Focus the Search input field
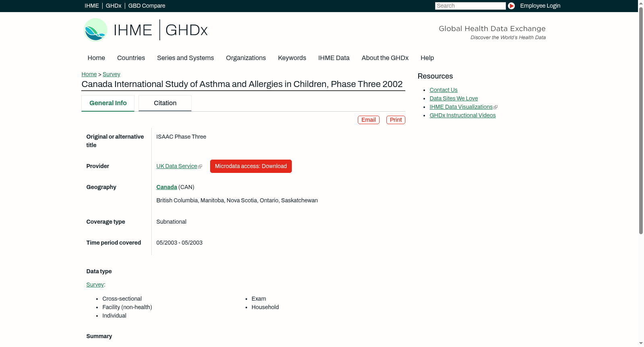644x347 pixels. pos(470,6)
